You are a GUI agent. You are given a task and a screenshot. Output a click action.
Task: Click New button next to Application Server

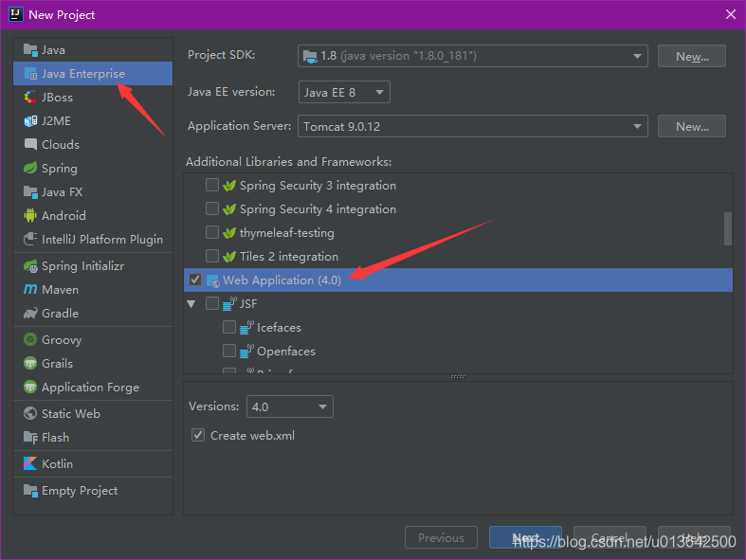[692, 126]
